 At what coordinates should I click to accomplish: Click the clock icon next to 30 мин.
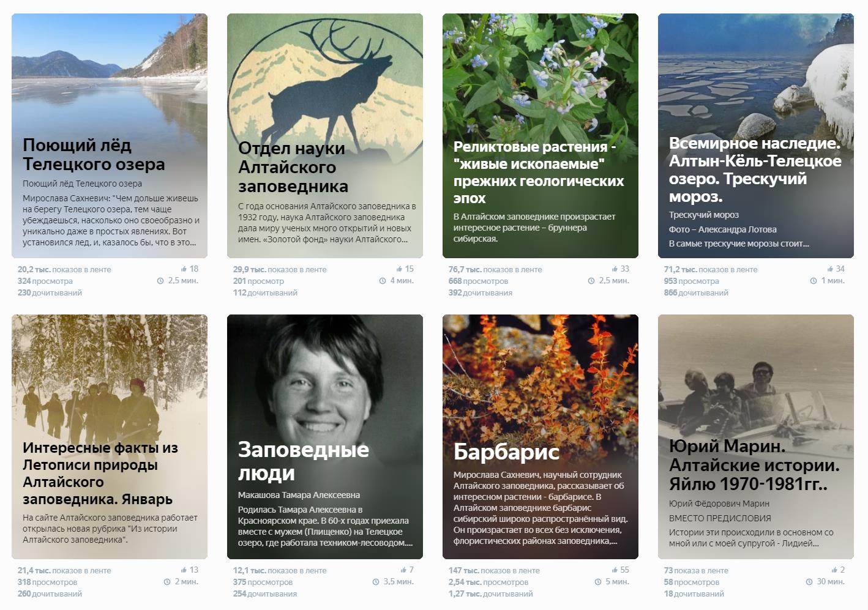[x=809, y=582]
